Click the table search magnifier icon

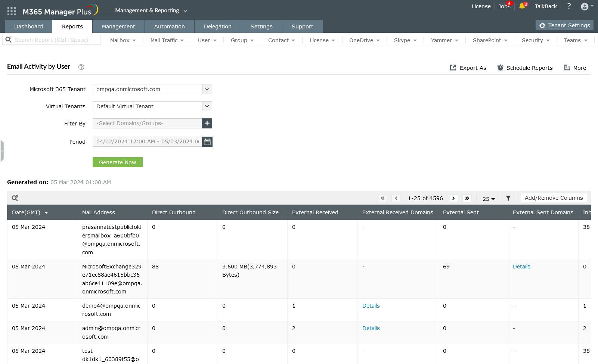coord(15,198)
